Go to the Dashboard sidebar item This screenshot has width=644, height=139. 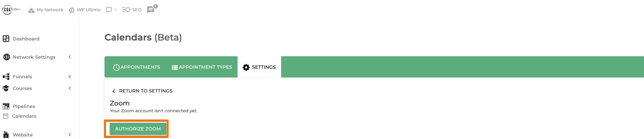click(x=26, y=39)
